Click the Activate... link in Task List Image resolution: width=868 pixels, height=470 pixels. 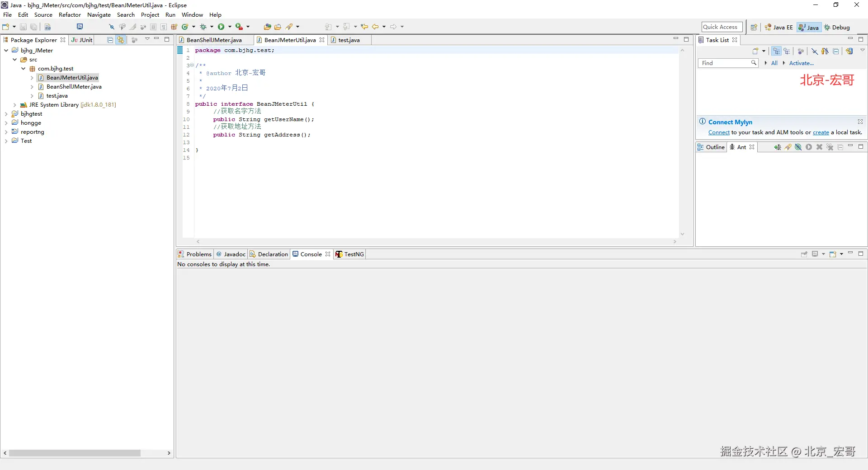pyautogui.click(x=802, y=63)
